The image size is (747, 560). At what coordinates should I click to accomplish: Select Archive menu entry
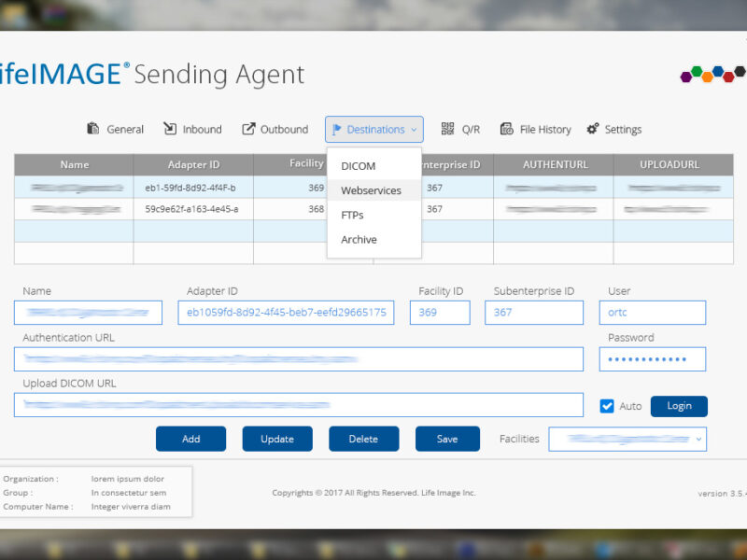click(374, 240)
